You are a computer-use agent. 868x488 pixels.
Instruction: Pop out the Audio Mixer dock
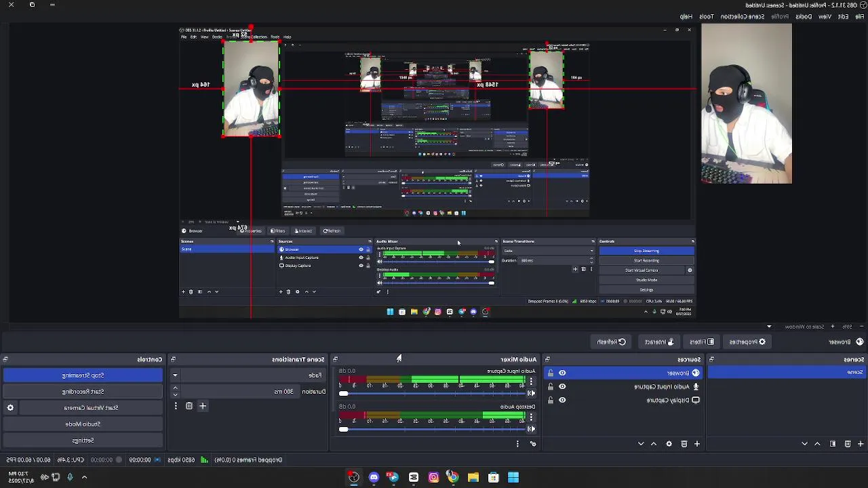click(x=335, y=359)
